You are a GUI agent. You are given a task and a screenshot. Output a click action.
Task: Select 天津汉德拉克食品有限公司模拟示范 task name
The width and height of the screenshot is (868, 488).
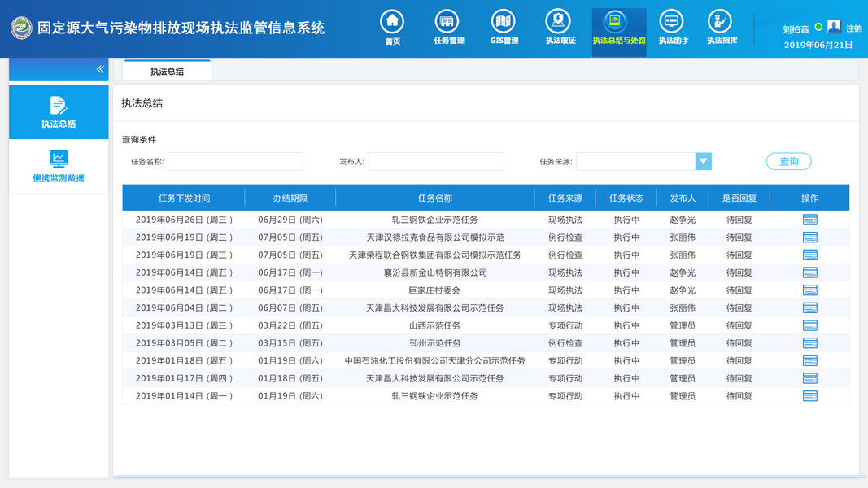(x=435, y=237)
